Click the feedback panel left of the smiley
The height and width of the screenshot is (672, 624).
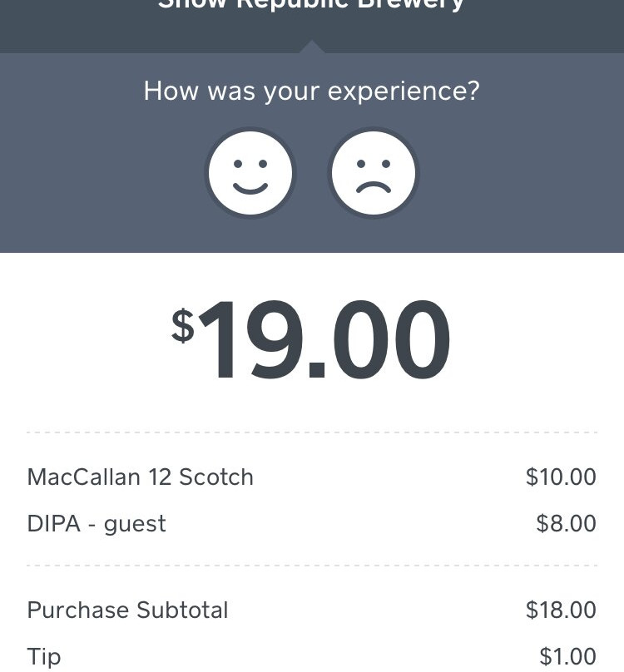coord(100,173)
